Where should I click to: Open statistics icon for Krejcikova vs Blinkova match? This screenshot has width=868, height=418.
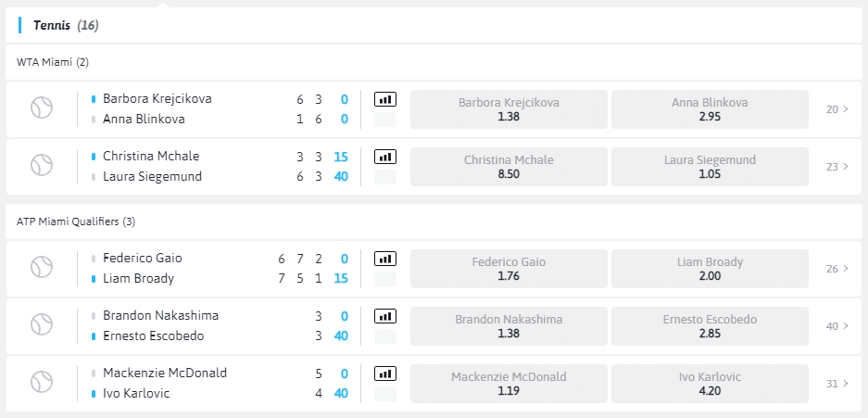pos(384,98)
